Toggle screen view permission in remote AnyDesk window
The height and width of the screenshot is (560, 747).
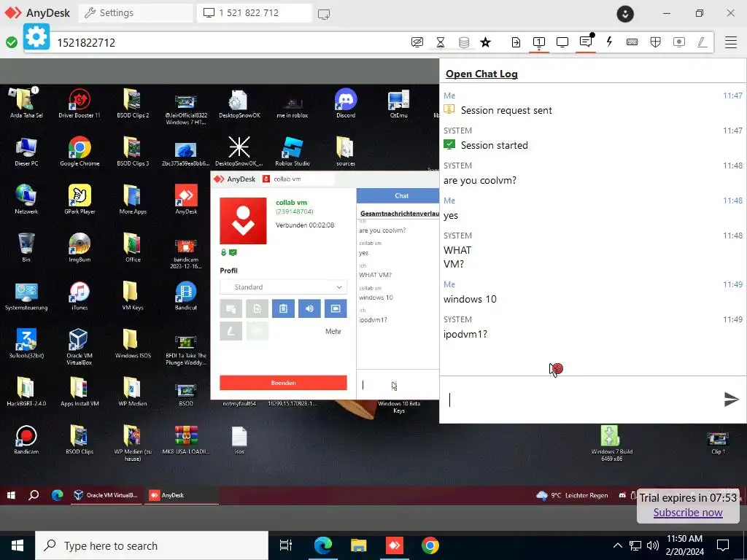click(336, 308)
